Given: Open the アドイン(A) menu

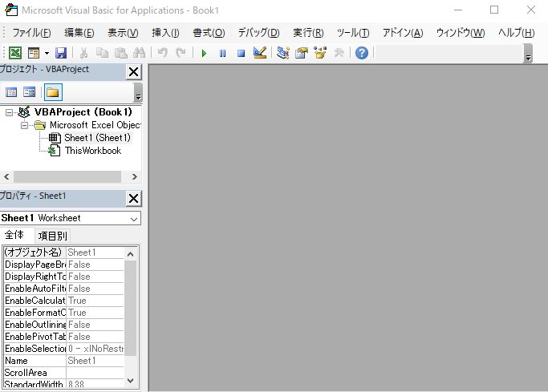Looking at the screenshot, I should [403, 33].
